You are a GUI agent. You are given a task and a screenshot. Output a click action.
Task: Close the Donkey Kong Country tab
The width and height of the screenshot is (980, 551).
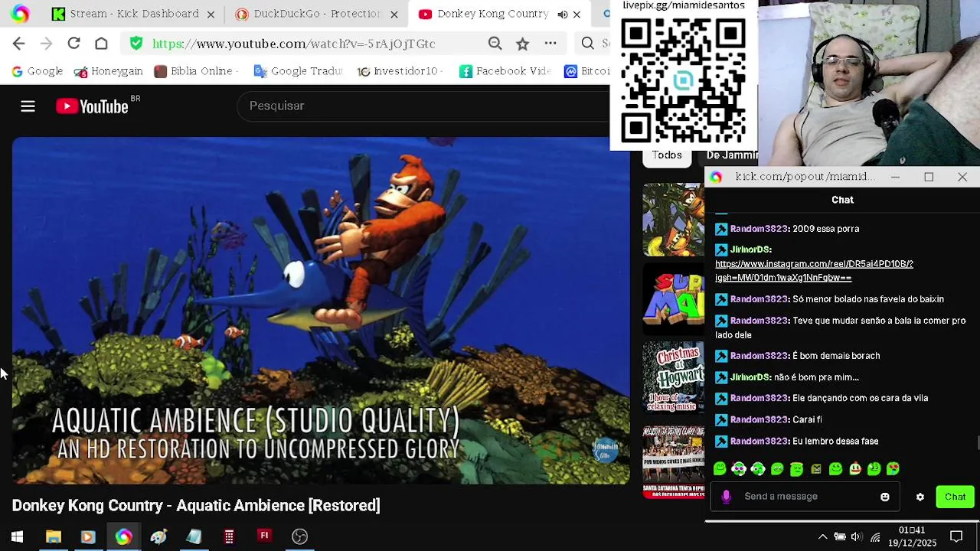[x=577, y=14]
